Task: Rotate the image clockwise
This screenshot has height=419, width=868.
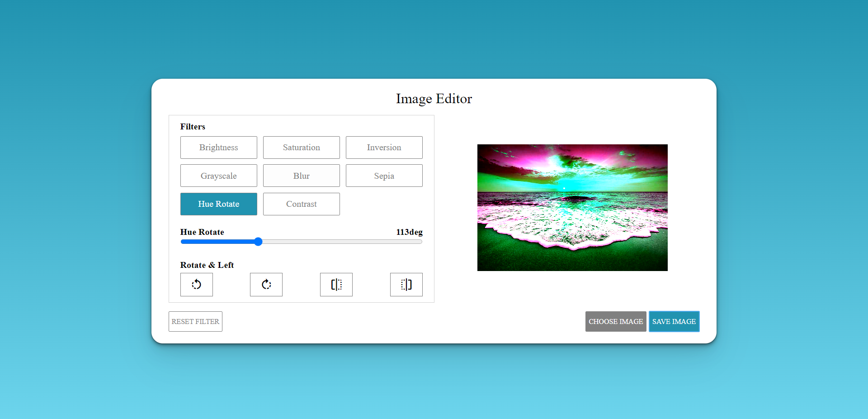Action: click(x=266, y=285)
